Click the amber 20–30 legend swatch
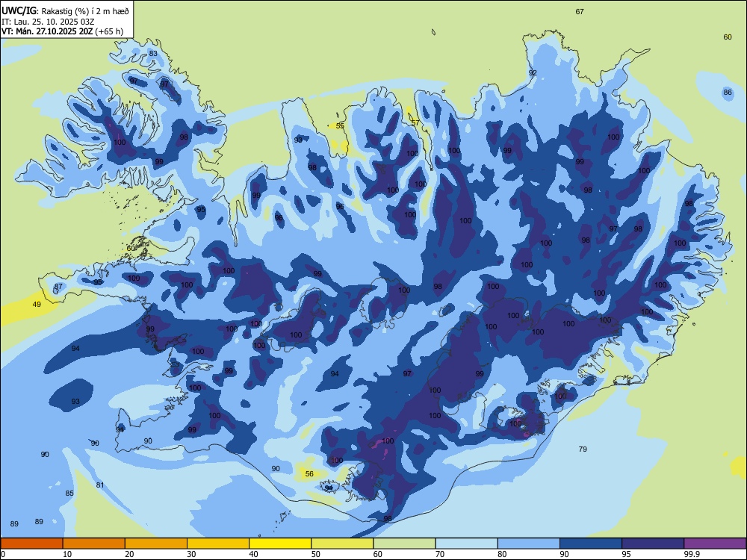Screen dimensions: 747x560 pos(156,544)
